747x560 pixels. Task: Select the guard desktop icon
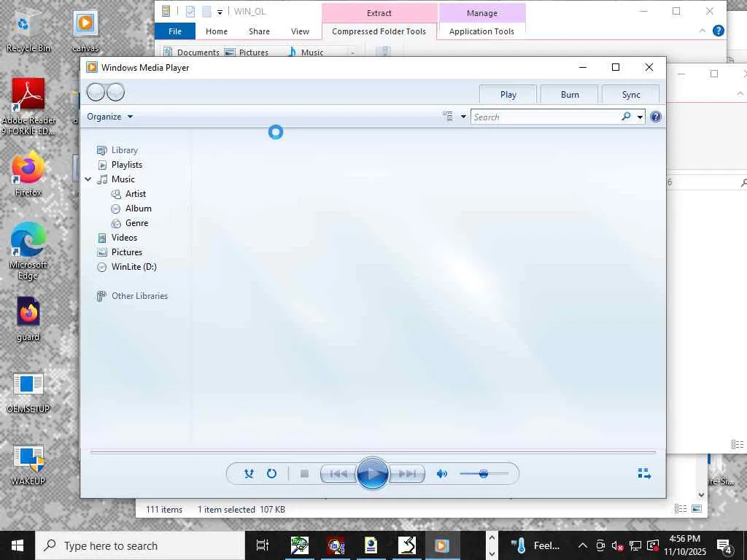click(28, 319)
